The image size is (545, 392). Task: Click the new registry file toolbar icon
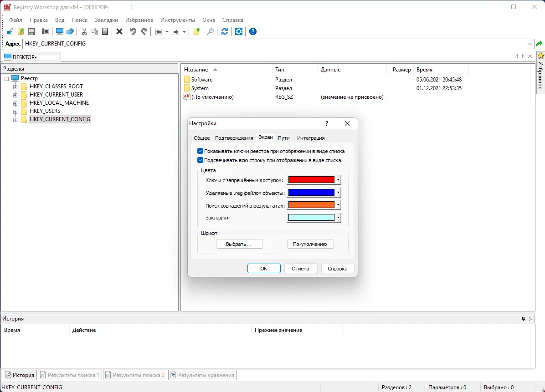pyautogui.click(x=10, y=31)
